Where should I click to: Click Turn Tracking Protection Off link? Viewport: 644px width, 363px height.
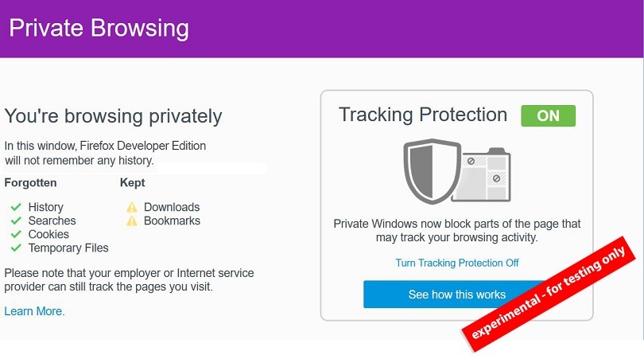point(456,263)
